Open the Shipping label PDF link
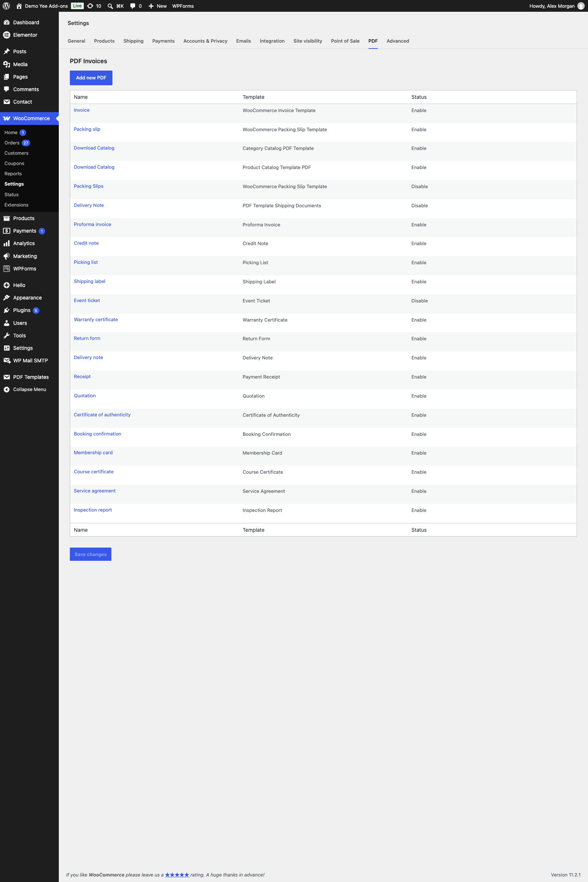 click(x=89, y=281)
